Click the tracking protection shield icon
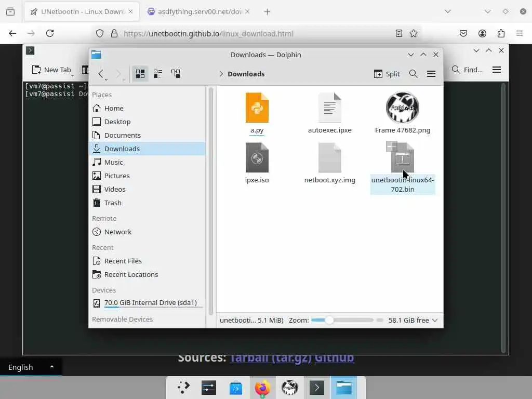Image resolution: width=532 pixels, height=399 pixels. [99, 33]
